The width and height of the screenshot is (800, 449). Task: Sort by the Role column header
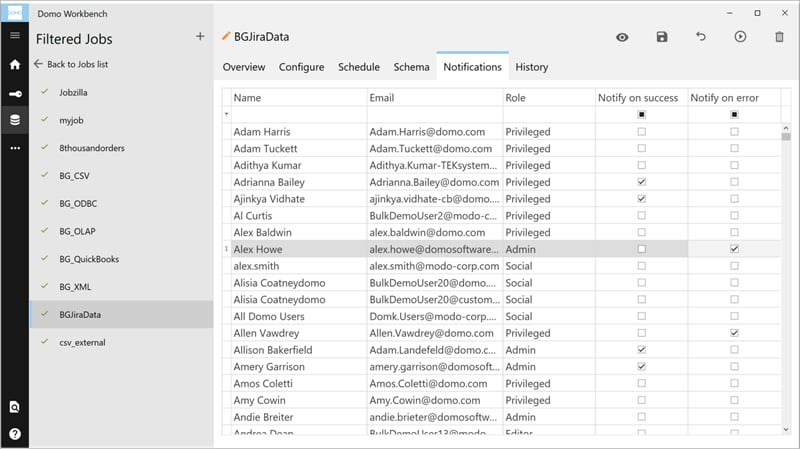click(549, 97)
